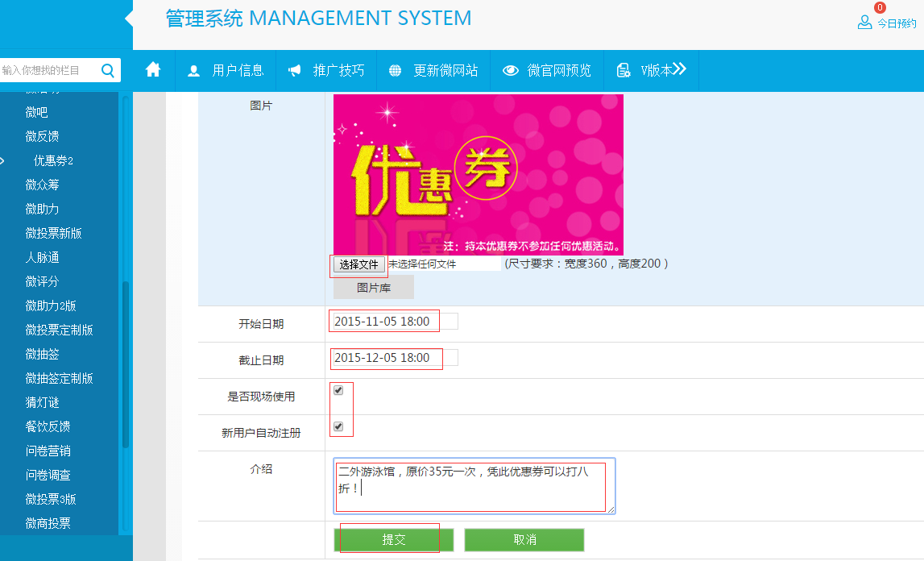Click the 取消 cancel button
This screenshot has width=924, height=561.
524,540
